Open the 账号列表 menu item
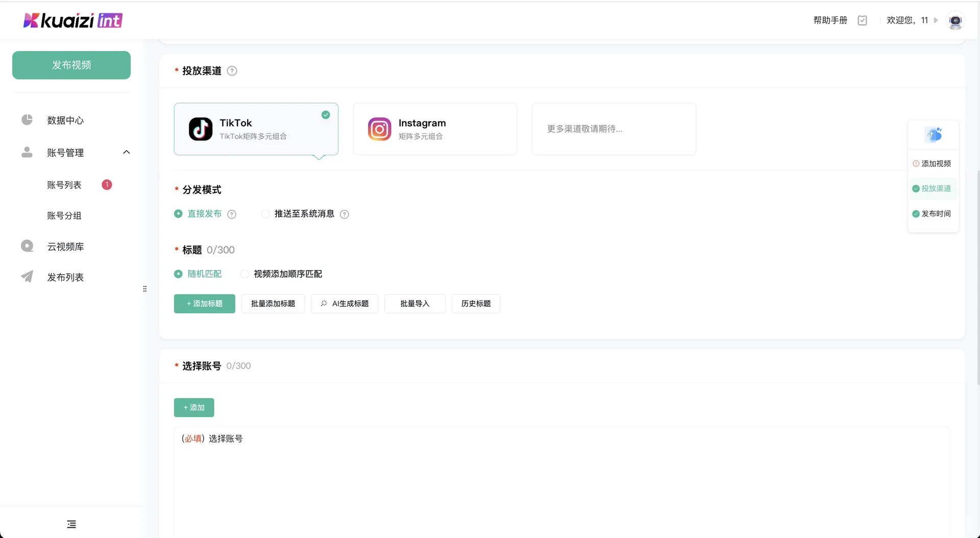The height and width of the screenshot is (538, 980). click(x=64, y=185)
